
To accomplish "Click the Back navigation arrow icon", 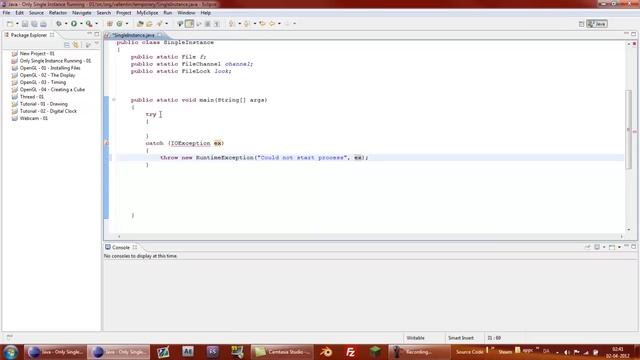I will (272, 24).
